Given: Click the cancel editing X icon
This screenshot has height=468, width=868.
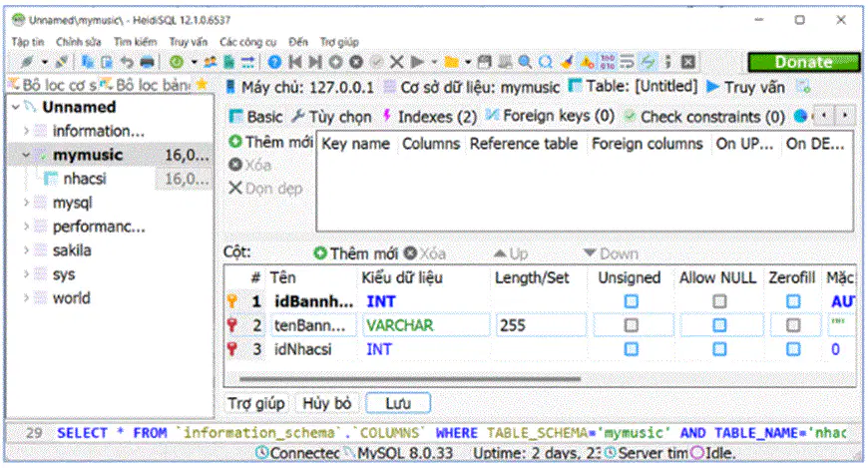Looking at the screenshot, I should coord(396,62).
